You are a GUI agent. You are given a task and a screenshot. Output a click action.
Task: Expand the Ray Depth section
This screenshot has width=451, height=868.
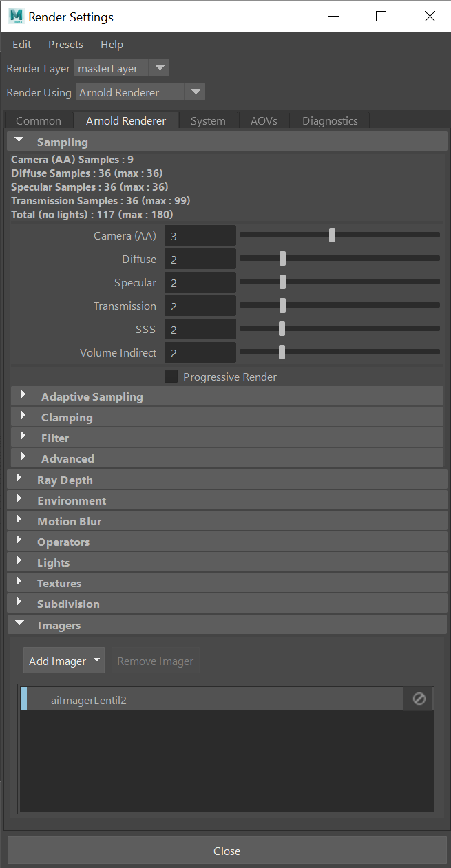(227, 480)
